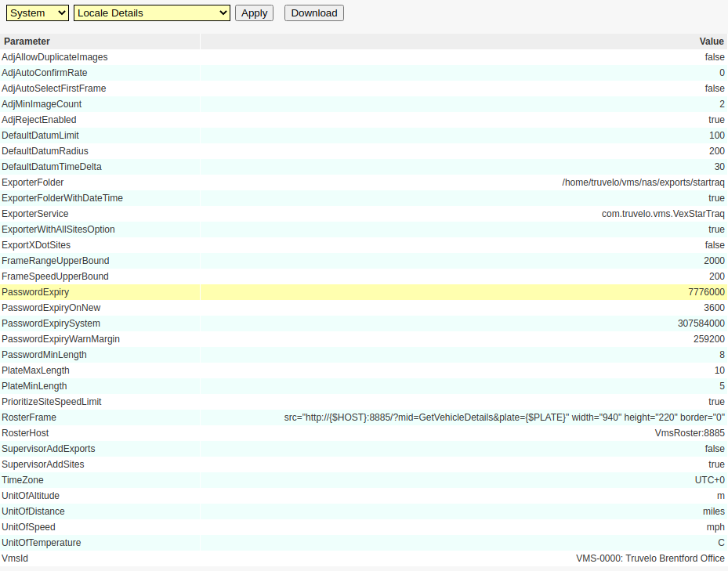Click the TimeZone UTC+0 value
Image resolution: width=728 pixels, height=571 pixels.
point(709,480)
